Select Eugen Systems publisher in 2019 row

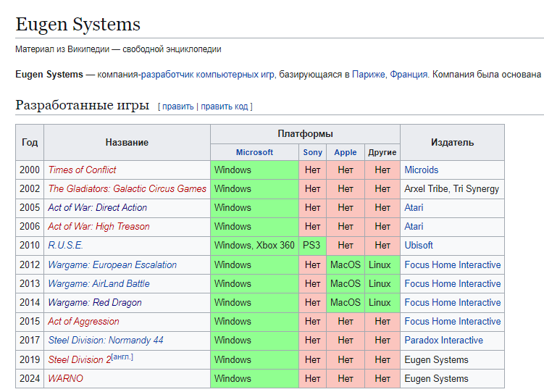point(453,359)
